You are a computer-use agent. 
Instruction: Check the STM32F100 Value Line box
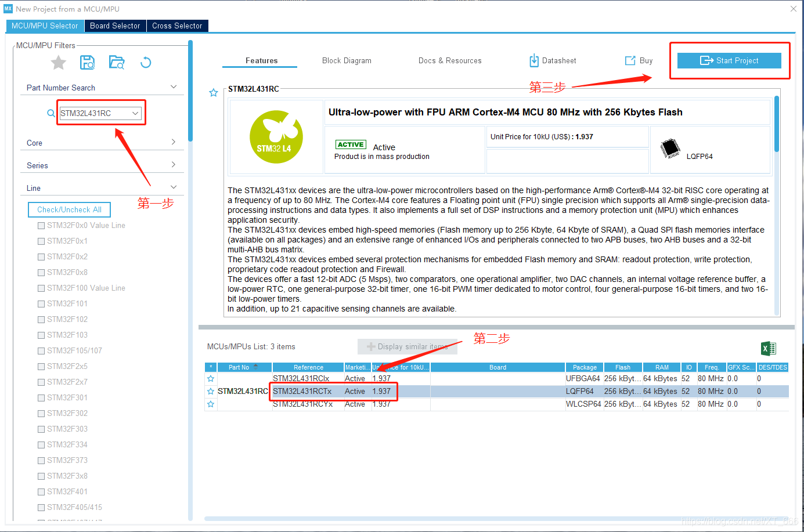coord(41,288)
